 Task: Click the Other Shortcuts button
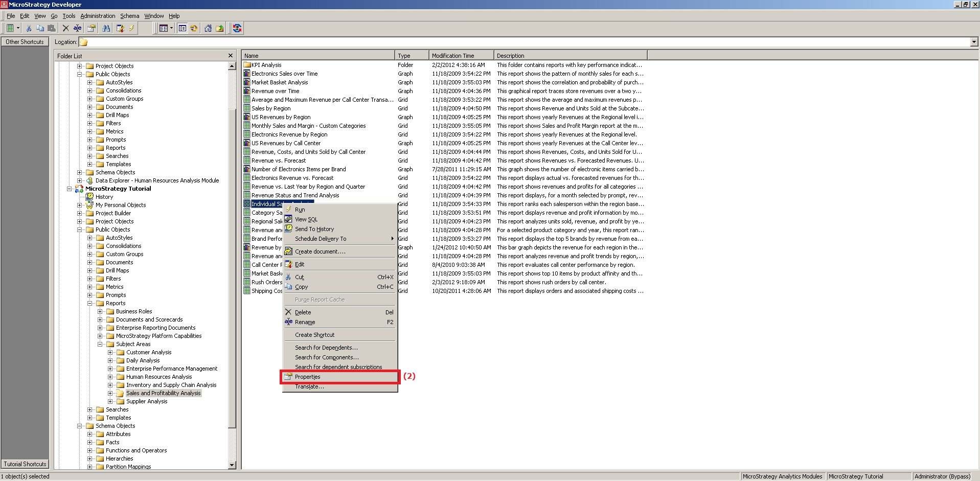[25, 42]
